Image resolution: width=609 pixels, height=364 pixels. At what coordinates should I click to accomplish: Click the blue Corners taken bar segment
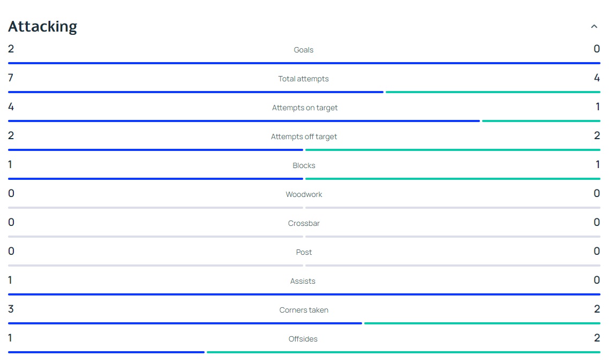(x=185, y=323)
